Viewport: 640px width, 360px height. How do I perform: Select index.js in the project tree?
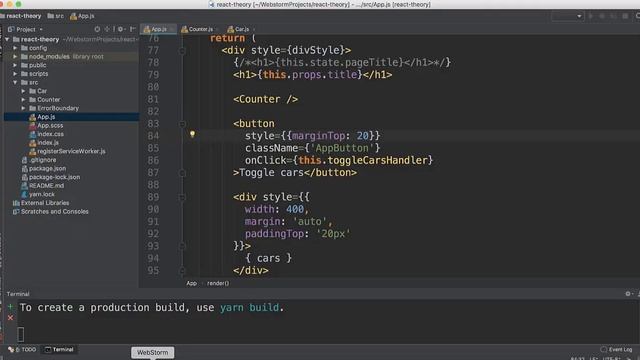point(48,143)
